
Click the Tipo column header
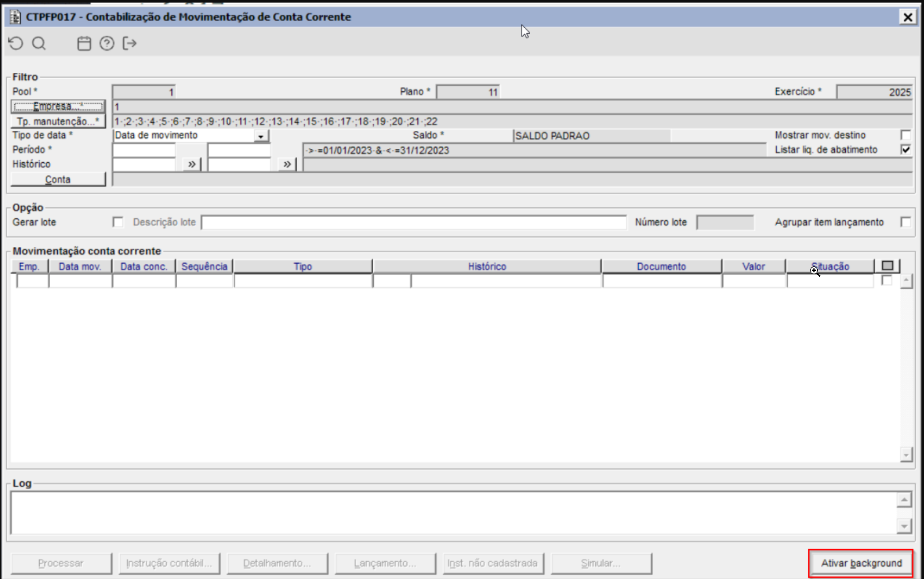[303, 266]
